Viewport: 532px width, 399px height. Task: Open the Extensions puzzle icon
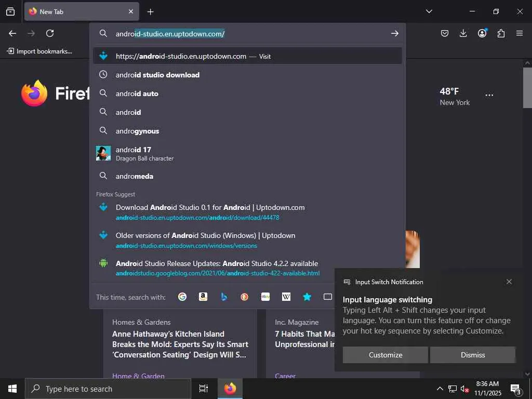point(501,33)
